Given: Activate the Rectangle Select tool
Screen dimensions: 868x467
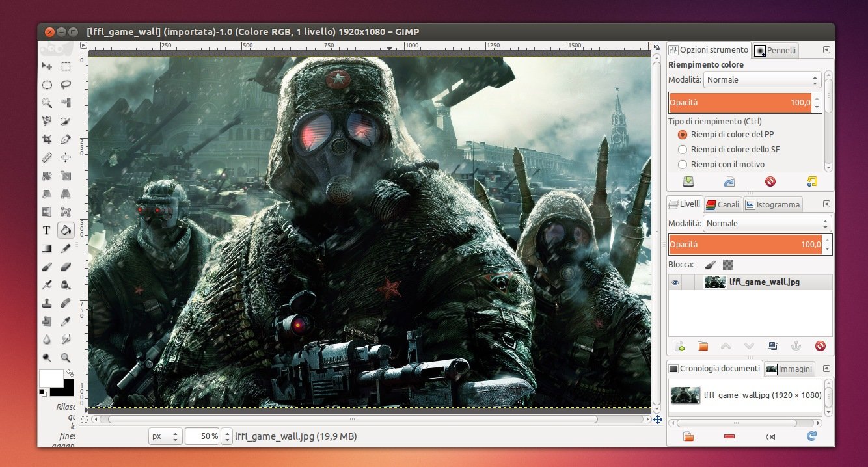Looking at the screenshot, I should point(66,66).
